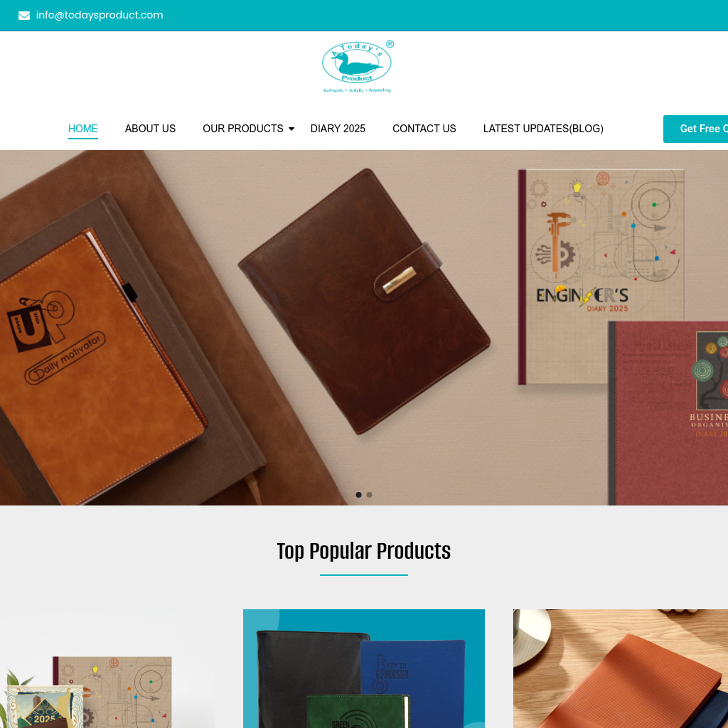The height and width of the screenshot is (728, 728).
Task: Open the orange ribbed notebook product image
Action: [620, 668]
